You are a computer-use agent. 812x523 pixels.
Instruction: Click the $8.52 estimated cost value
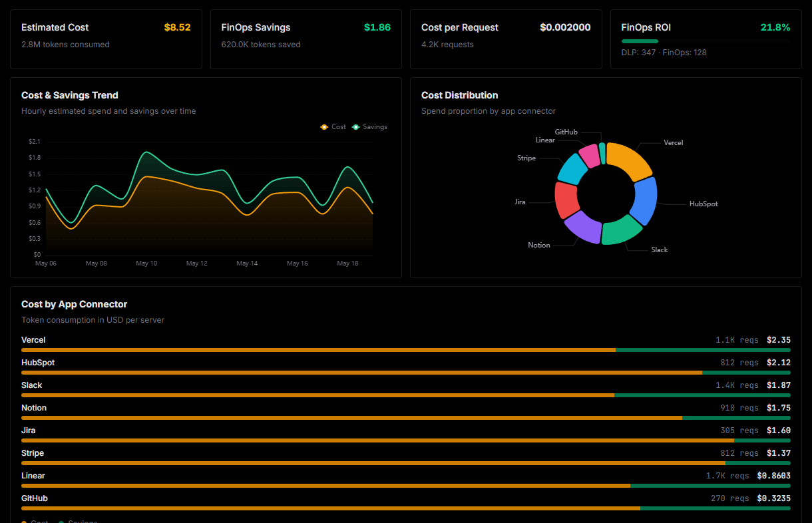177,27
